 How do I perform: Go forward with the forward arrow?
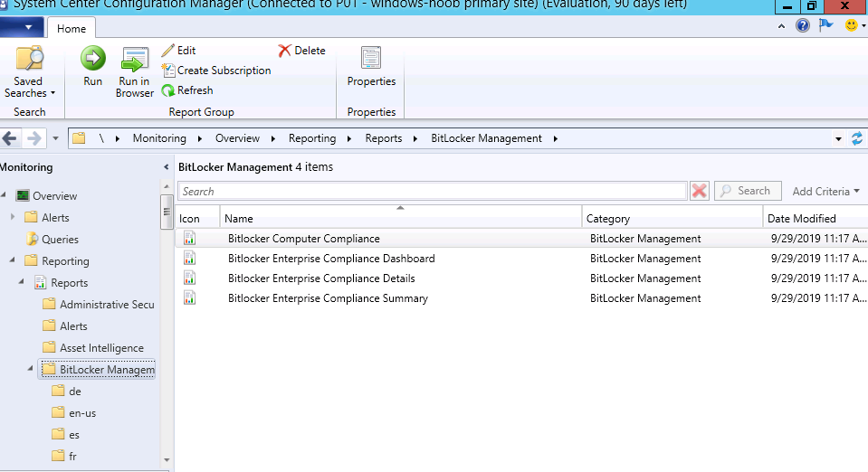(x=33, y=138)
